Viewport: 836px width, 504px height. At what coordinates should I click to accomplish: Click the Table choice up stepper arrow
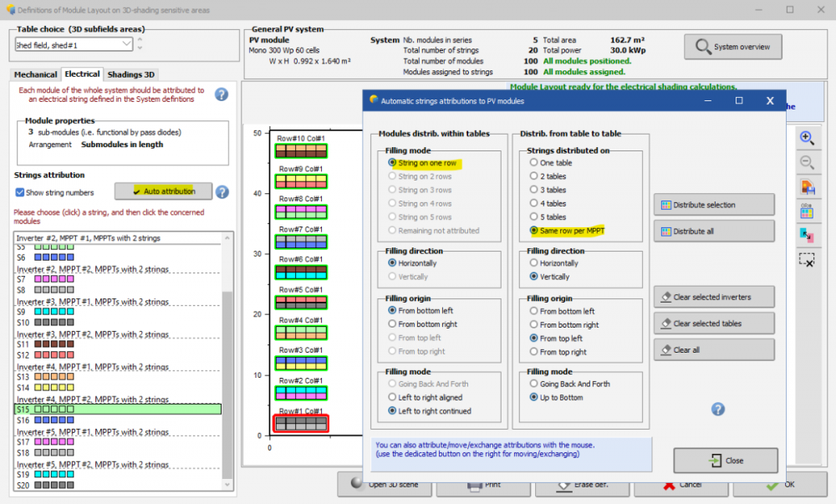(140, 40)
